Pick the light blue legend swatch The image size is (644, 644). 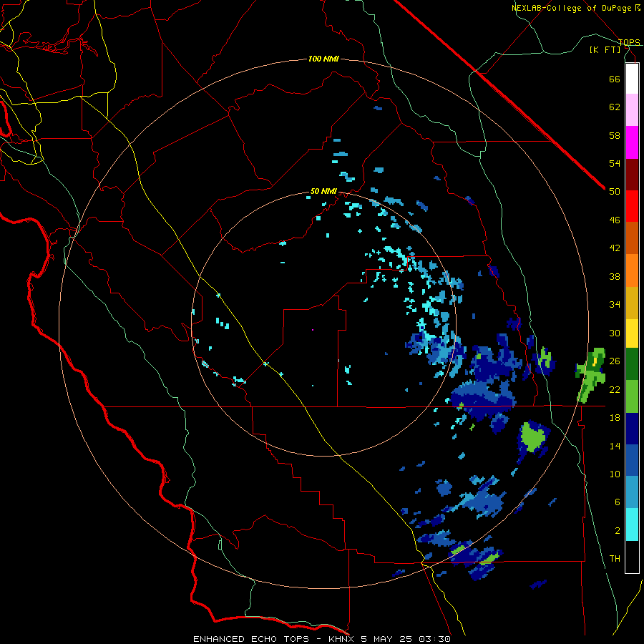[x=632, y=492]
